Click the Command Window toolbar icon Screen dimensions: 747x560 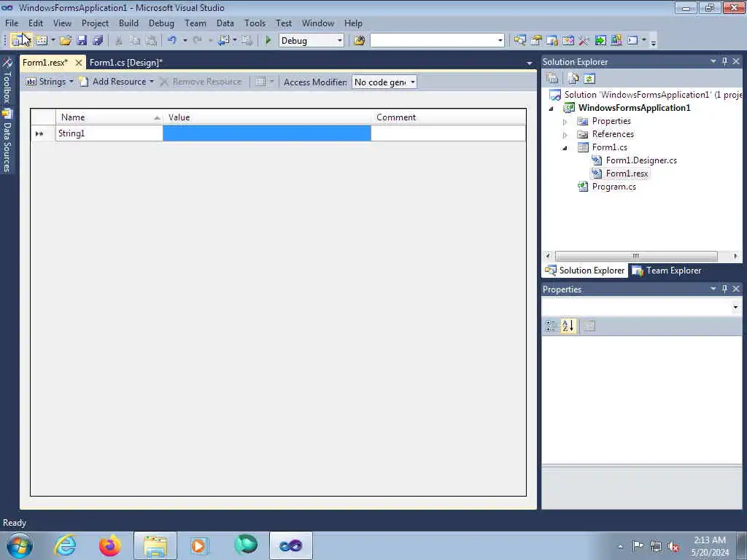pos(632,41)
